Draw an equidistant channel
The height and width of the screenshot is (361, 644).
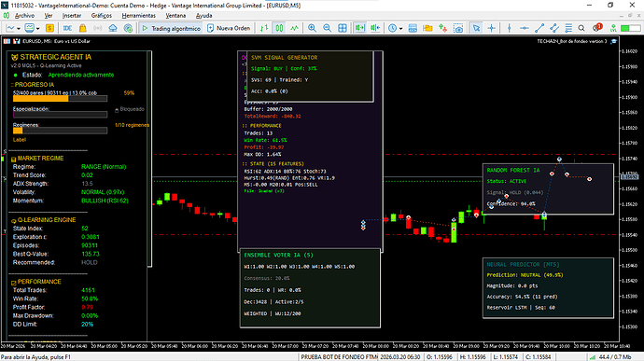[x=554, y=28]
